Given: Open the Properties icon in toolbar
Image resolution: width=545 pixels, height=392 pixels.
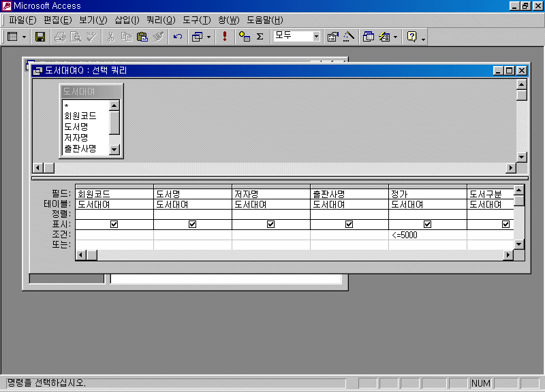Looking at the screenshot, I should 333,37.
